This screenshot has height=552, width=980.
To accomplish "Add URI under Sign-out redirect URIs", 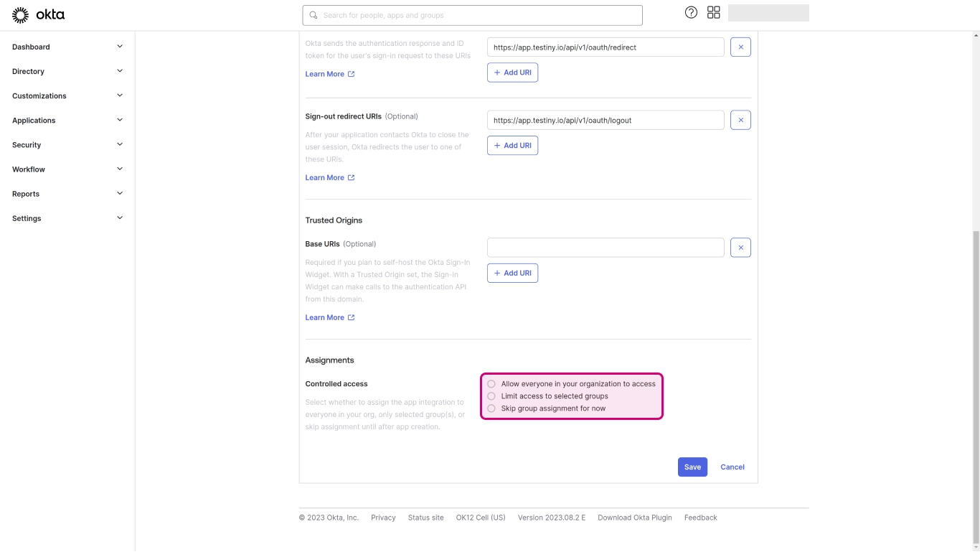I will tap(512, 146).
